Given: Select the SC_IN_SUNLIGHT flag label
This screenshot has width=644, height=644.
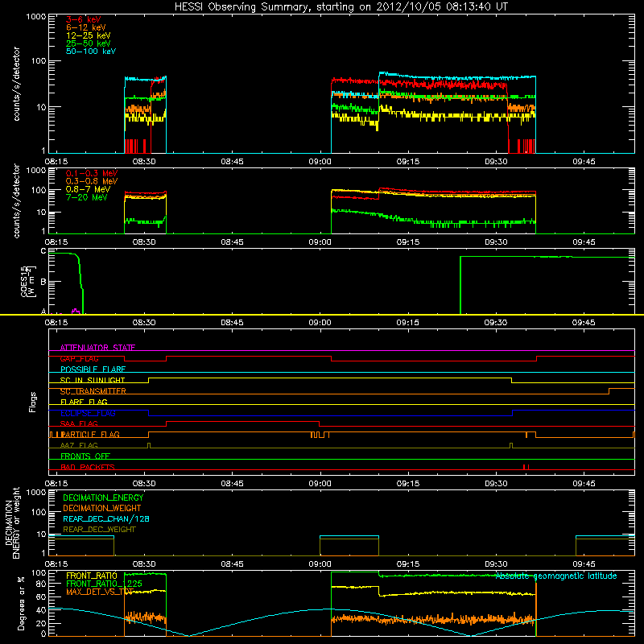Looking at the screenshot, I should coord(93,380).
